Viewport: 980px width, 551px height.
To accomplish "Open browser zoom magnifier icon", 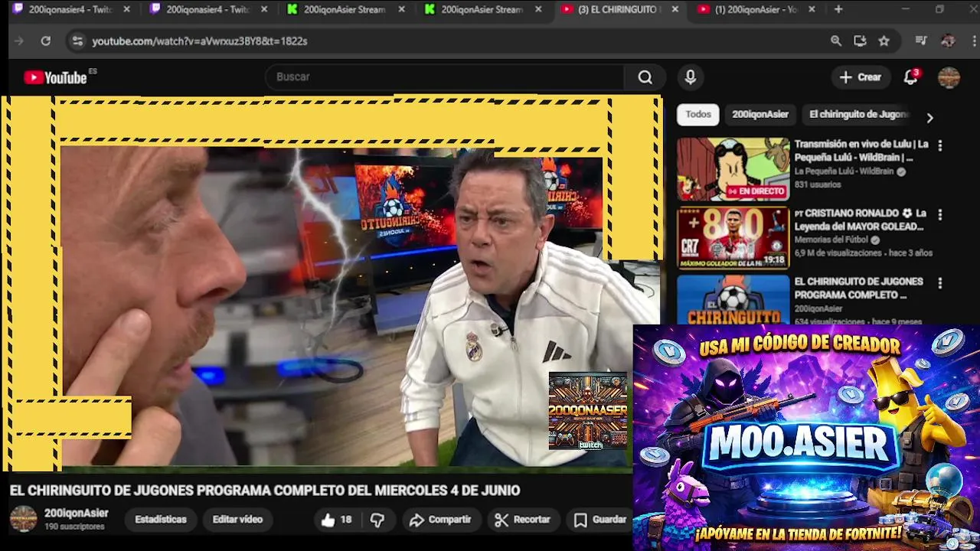I will click(x=836, y=41).
